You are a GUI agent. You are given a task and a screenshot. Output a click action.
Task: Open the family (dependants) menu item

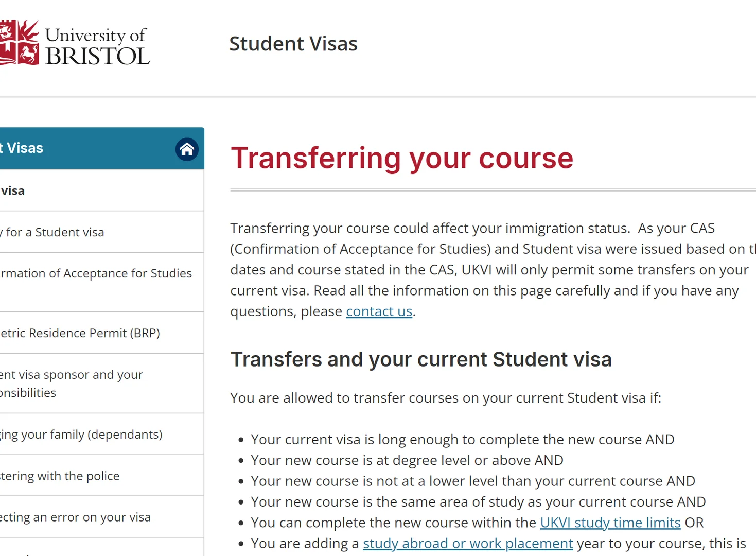[x=102, y=435]
